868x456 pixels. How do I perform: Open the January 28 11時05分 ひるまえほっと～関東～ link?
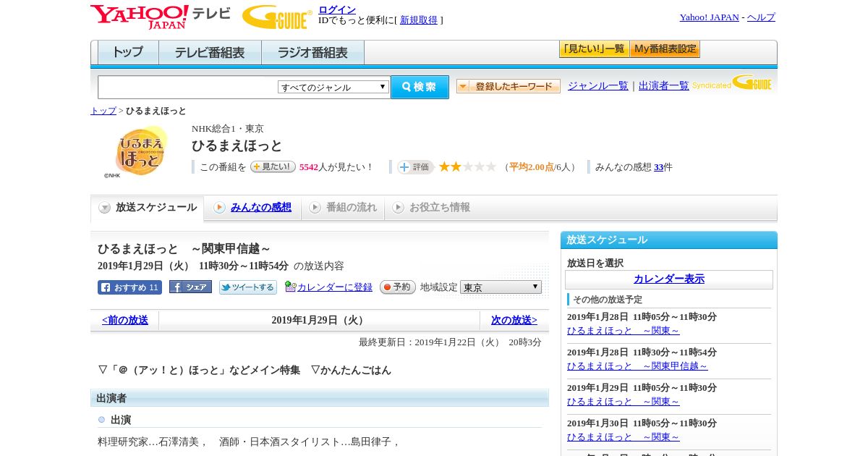pos(624,331)
